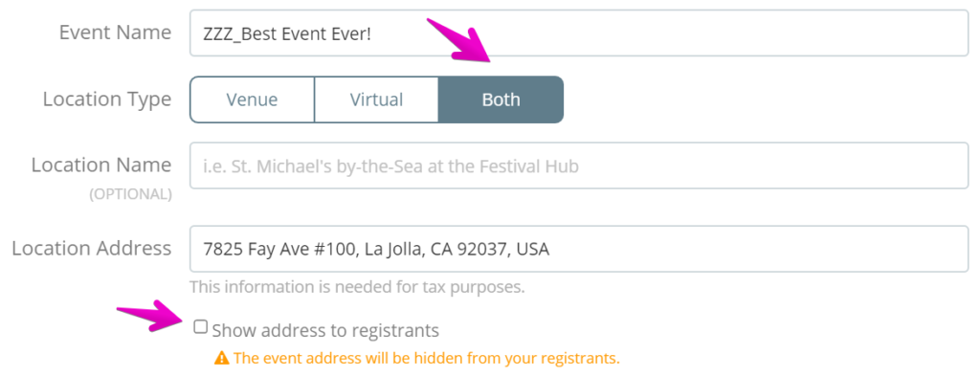Viewport: 980px width, 376px height.
Task: Click the Location Name label
Action: (x=101, y=165)
